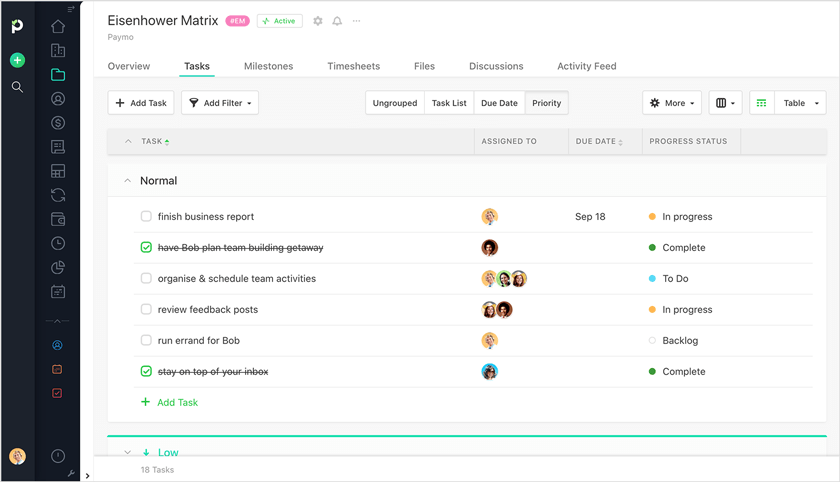Open the Estimates document icon in sidebar

(x=58, y=147)
